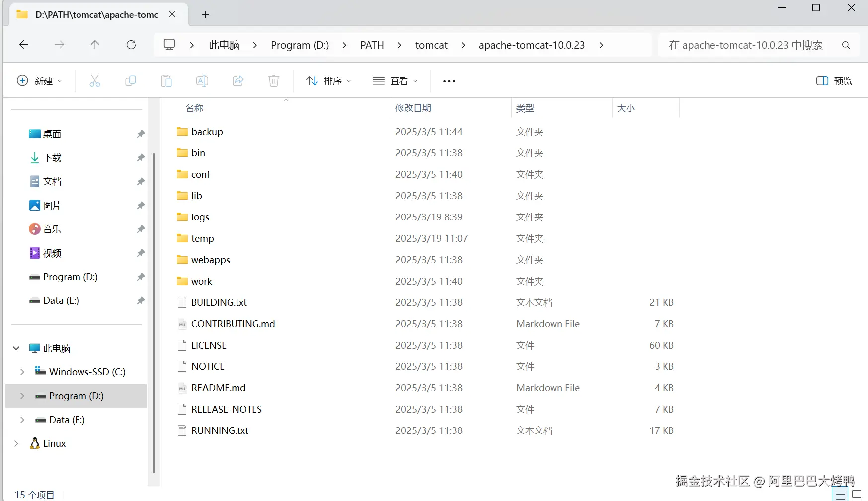The image size is (868, 501).
Task: Open the 新建 dropdown
Action: [40, 81]
